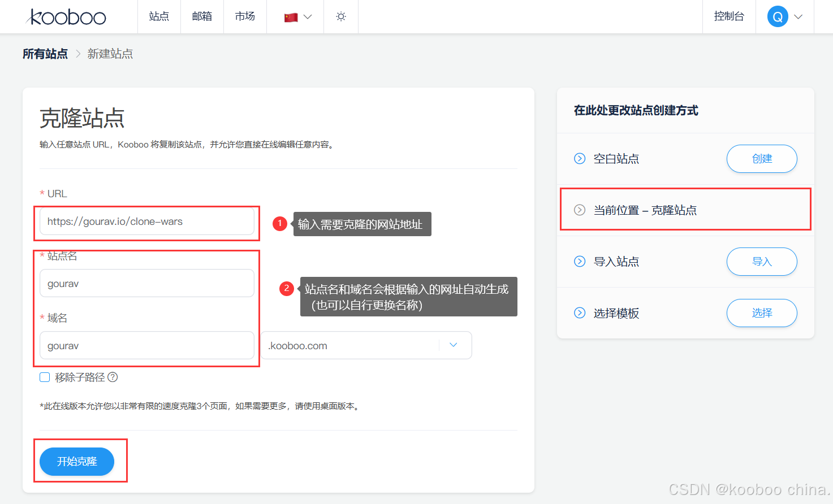Click the 空白站点 label
Viewport: 833px width, 504px height.
click(616, 159)
